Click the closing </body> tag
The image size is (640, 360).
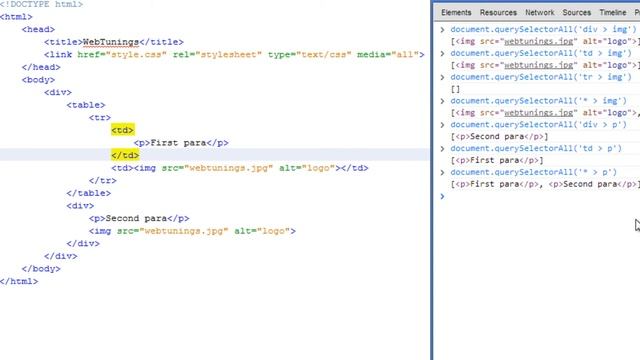pos(41,269)
